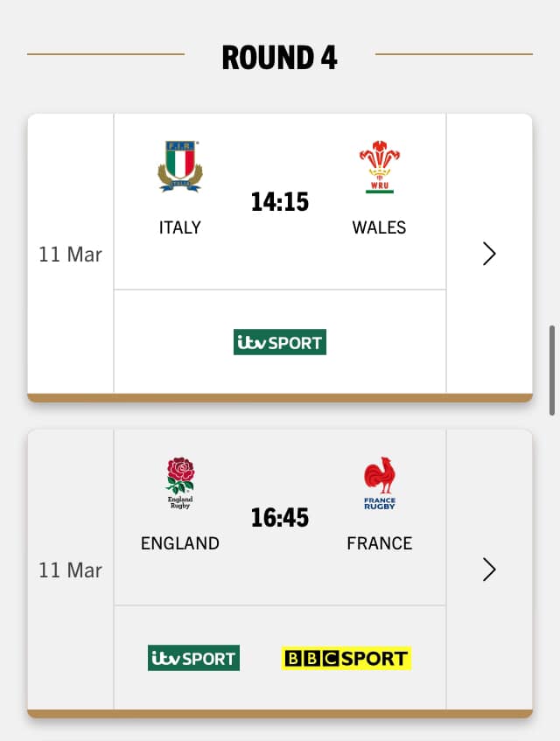Click the gold bar under Italy v Wales card
Viewport: 560px width, 741px height.
[280, 398]
